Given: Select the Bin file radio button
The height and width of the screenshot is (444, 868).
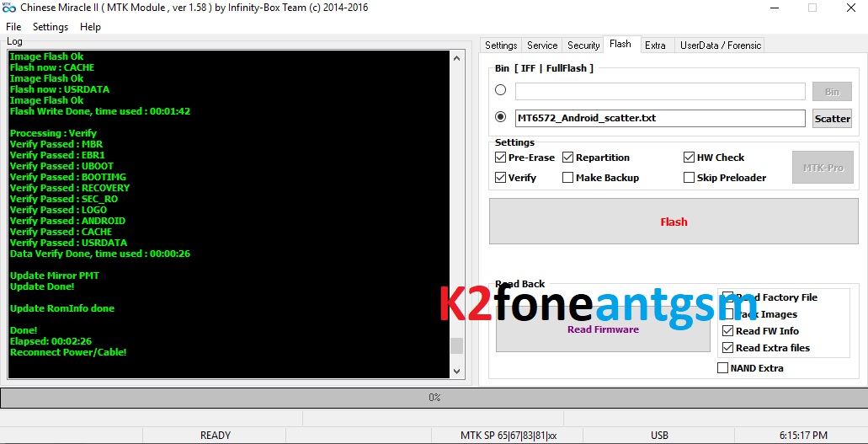Looking at the screenshot, I should tap(500, 90).
